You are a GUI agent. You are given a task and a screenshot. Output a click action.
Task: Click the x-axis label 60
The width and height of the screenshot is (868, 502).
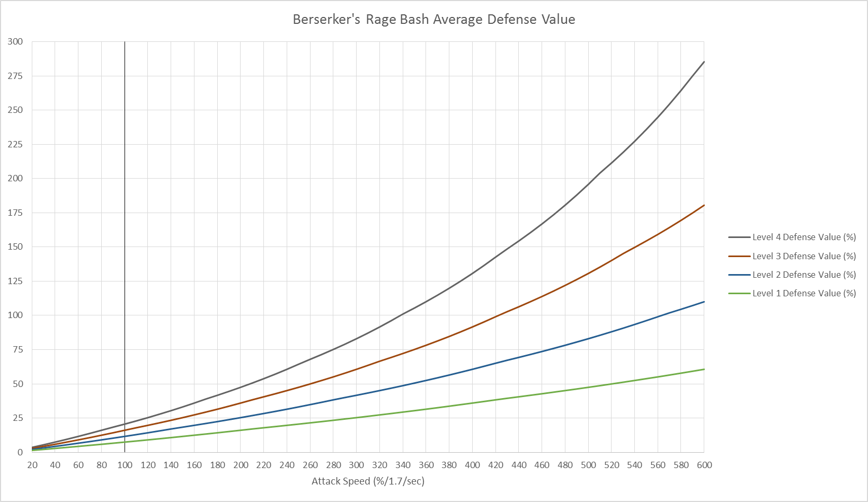click(x=78, y=465)
